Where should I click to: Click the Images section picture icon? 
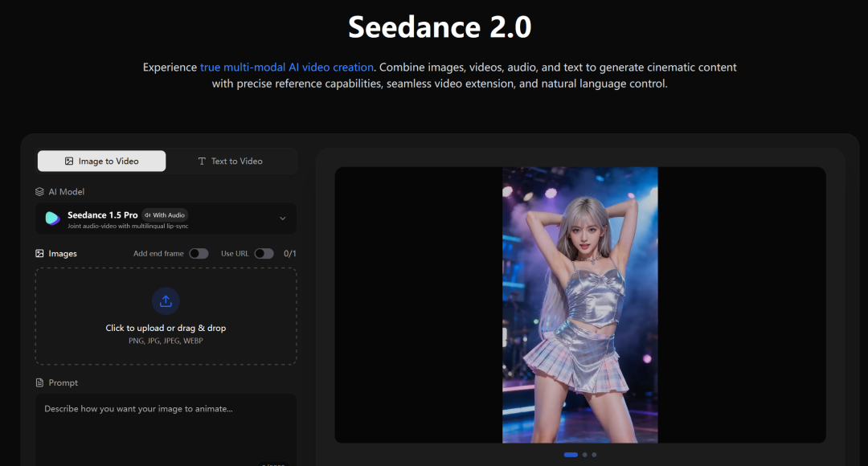(x=39, y=253)
